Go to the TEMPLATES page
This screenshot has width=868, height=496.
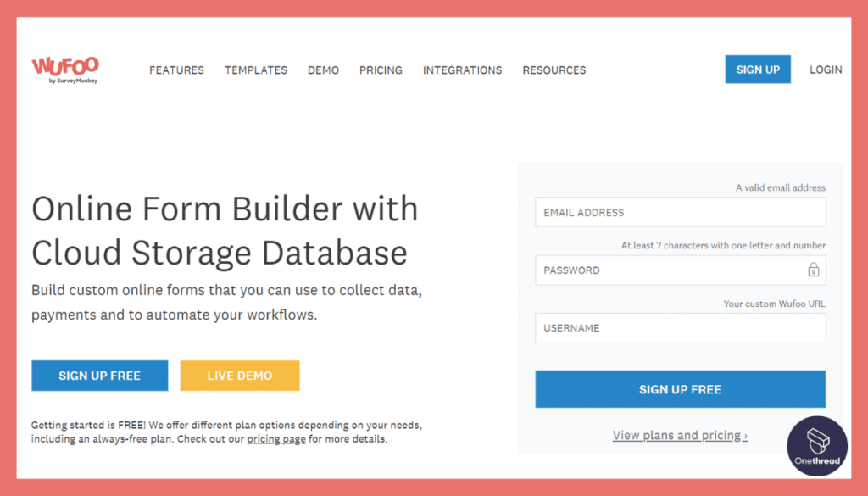(x=256, y=70)
